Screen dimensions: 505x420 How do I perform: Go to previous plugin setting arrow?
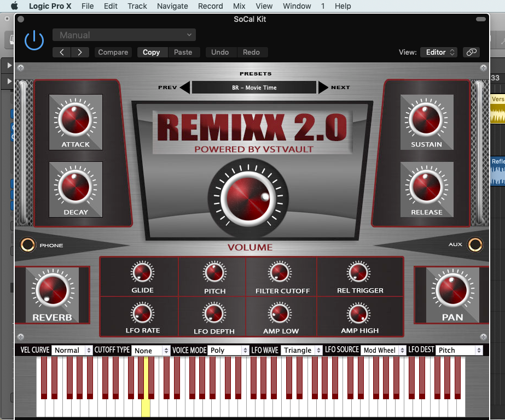62,52
